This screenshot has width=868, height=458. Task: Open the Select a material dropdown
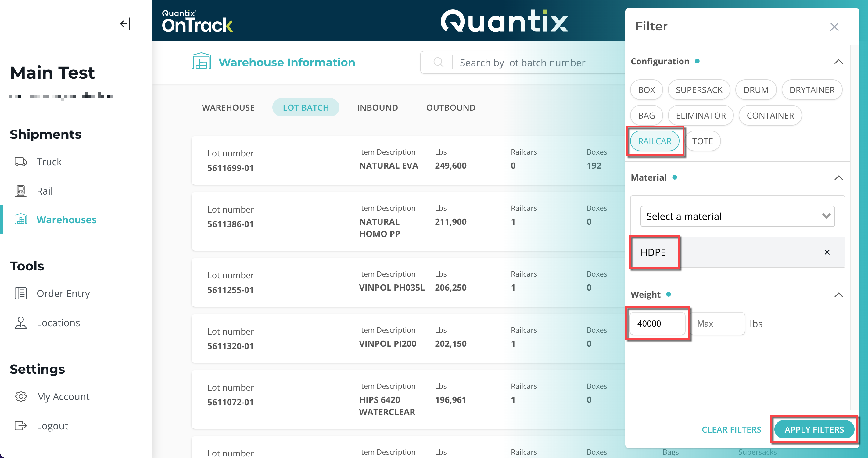(x=737, y=216)
